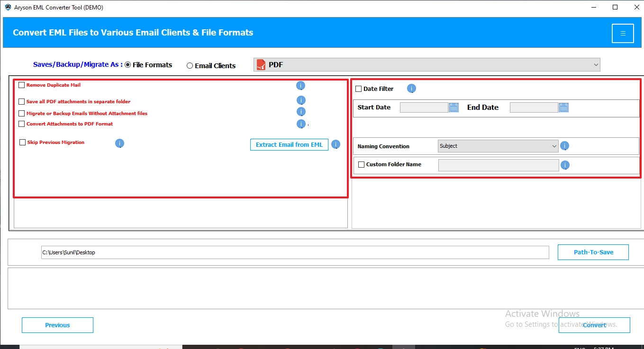Show info for Remove Duplicate Mail
The height and width of the screenshot is (349, 644).
[x=300, y=86]
